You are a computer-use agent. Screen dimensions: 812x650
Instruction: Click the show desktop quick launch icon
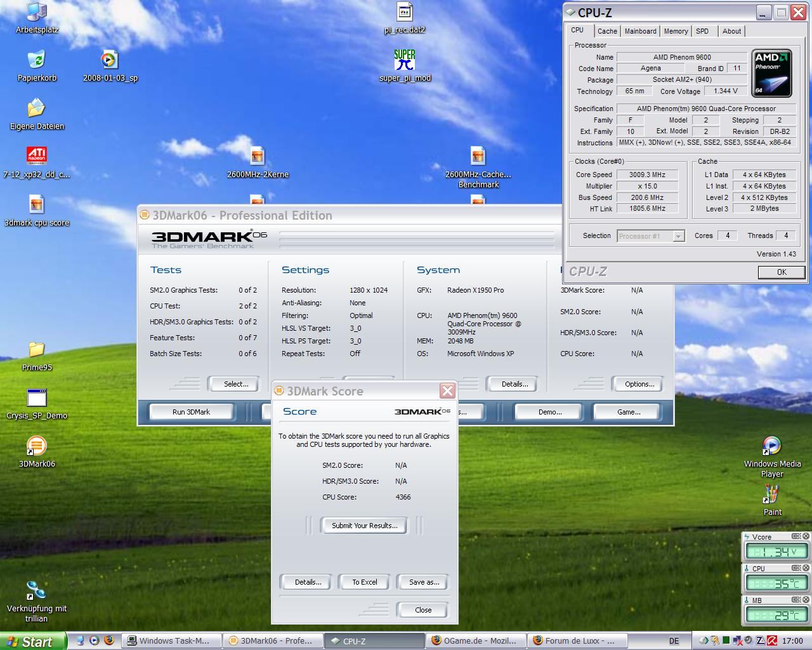point(81,640)
